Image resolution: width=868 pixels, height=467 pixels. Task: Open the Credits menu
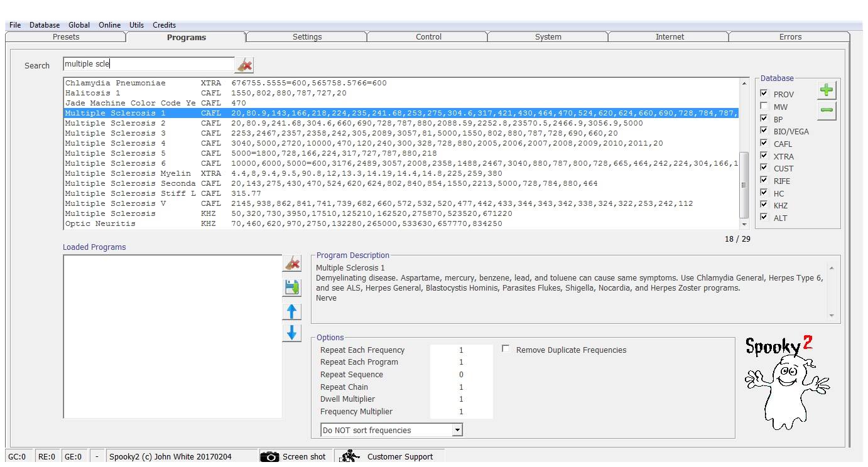164,25
